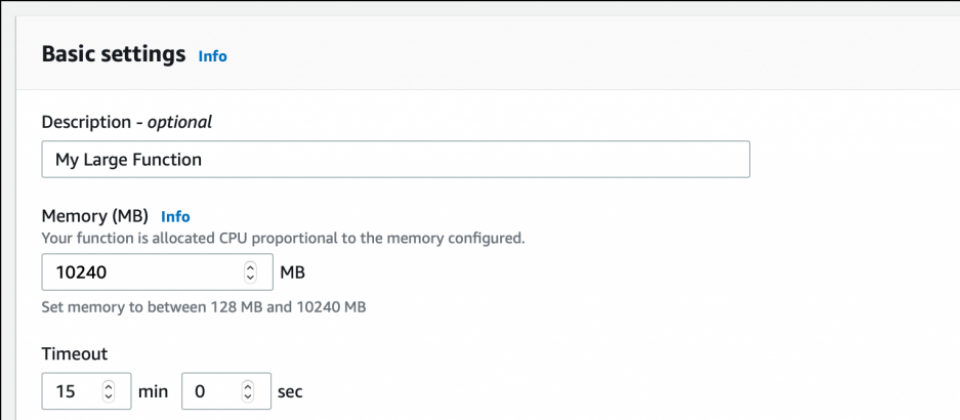Click the MB unit label beside memory field
The height and width of the screenshot is (420, 960).
293,272
